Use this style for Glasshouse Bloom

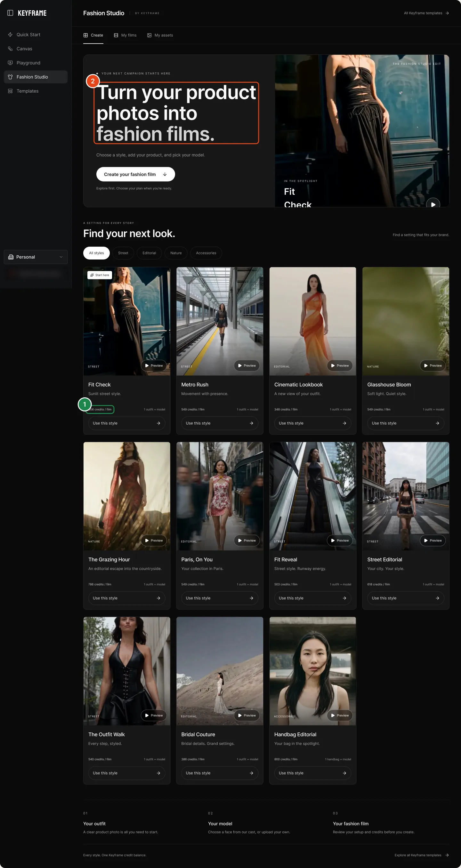tap(405, 423)
